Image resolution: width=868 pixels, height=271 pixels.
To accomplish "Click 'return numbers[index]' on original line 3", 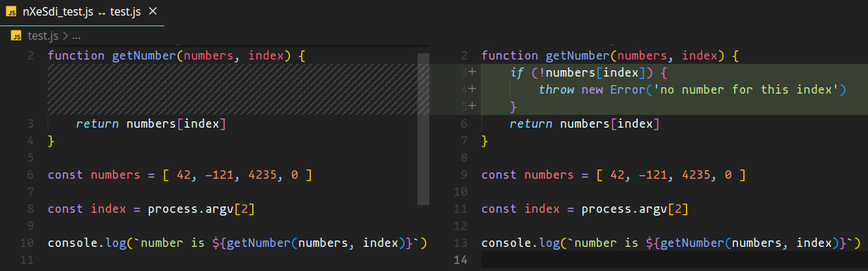I will (x=151, y=123).
